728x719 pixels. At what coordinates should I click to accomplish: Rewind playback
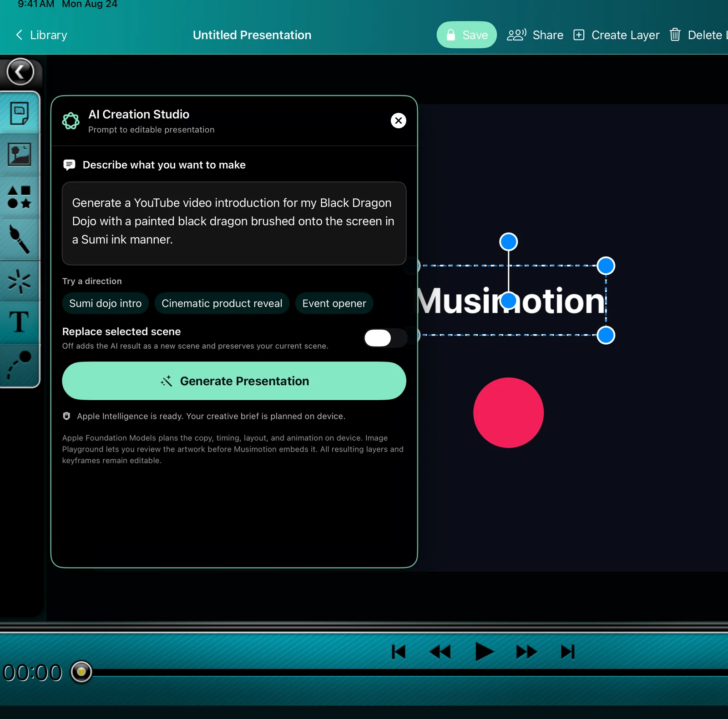(440, 652)
